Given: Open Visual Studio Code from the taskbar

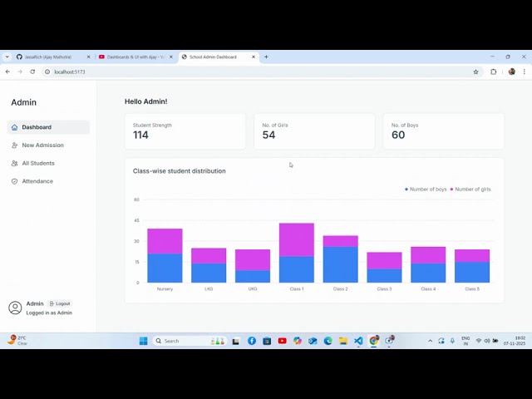Looking at the screenshot, I should coord(358,341).
